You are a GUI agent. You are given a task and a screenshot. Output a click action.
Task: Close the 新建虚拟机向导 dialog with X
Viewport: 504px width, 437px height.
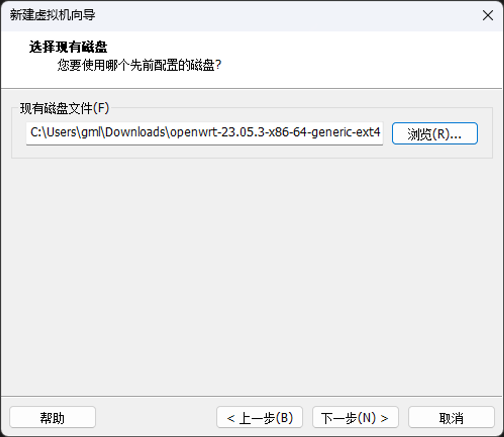[x=488, y=16]
